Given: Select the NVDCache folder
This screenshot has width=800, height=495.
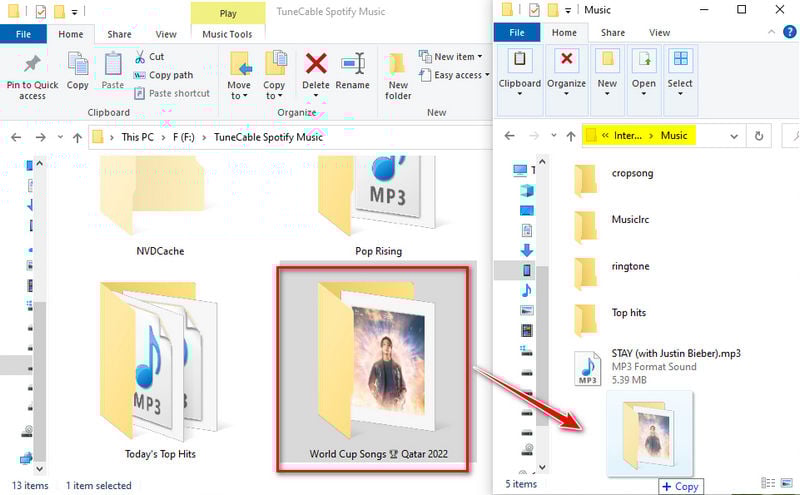Looking at the screenshot, I should click(x=160, y=206).
